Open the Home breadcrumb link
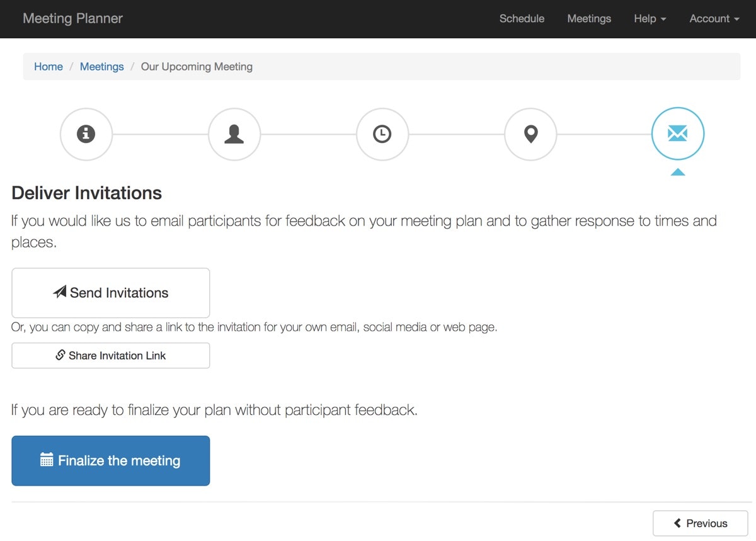The width and height of the screenshot is (756, 541). (48, 66)
